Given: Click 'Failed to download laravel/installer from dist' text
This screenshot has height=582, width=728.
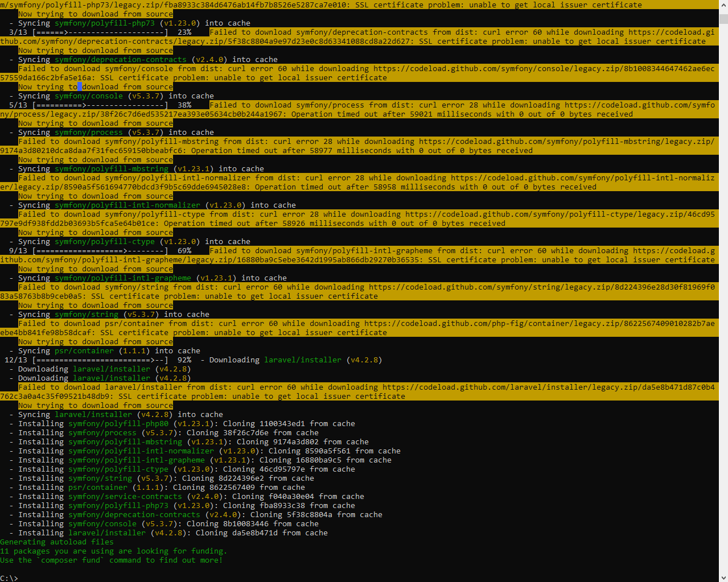Looking at the screenshot, I should click(x=125, y=387).
